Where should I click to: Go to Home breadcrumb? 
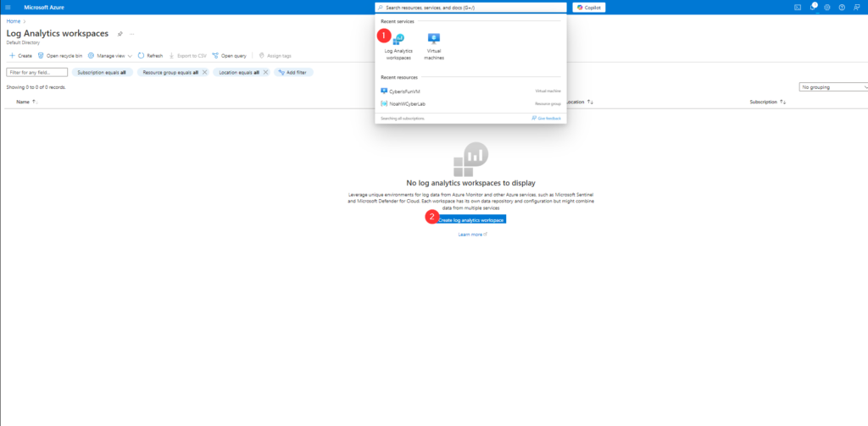(x=14, y=21)
